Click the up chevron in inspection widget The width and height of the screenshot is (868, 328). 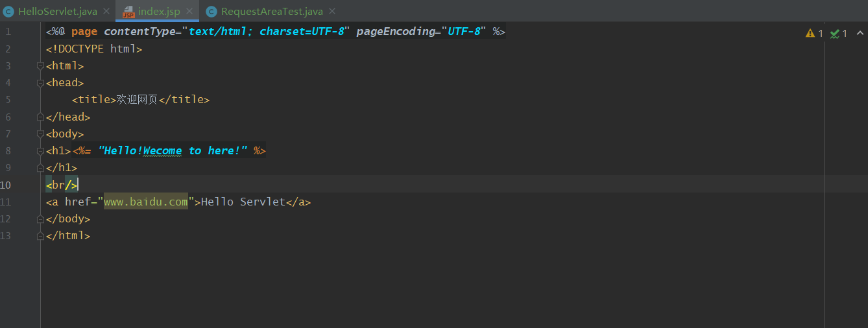(860, 33)
